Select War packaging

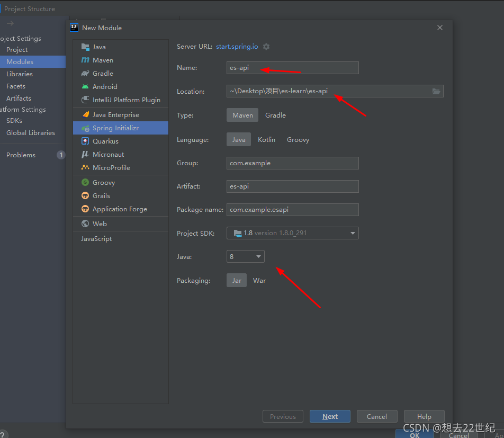pyautogui.click(x=259, y=280)
